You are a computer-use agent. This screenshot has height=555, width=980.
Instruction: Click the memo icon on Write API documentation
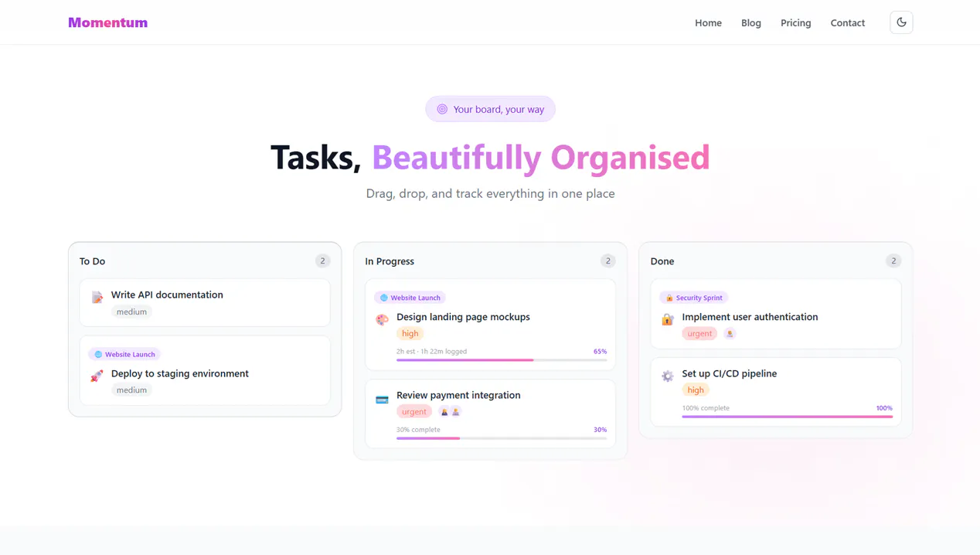click(x=97, y=297)
